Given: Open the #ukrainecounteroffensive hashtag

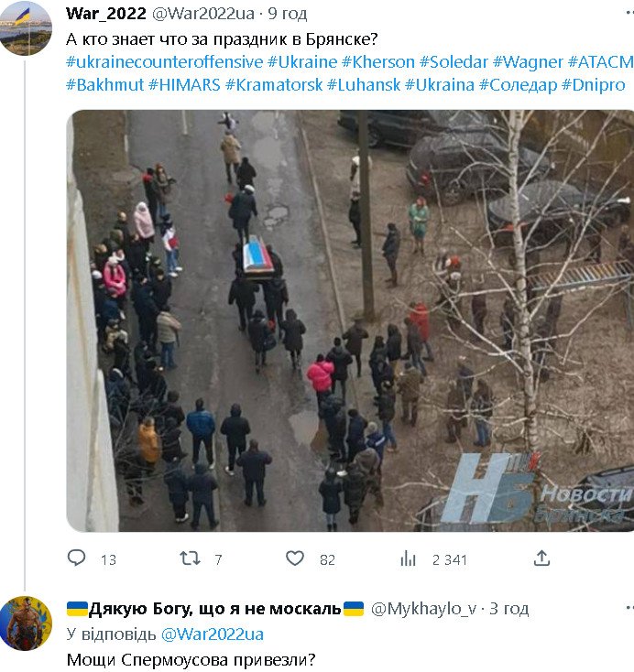Looking at the screenshot, I should coord(164,62).
